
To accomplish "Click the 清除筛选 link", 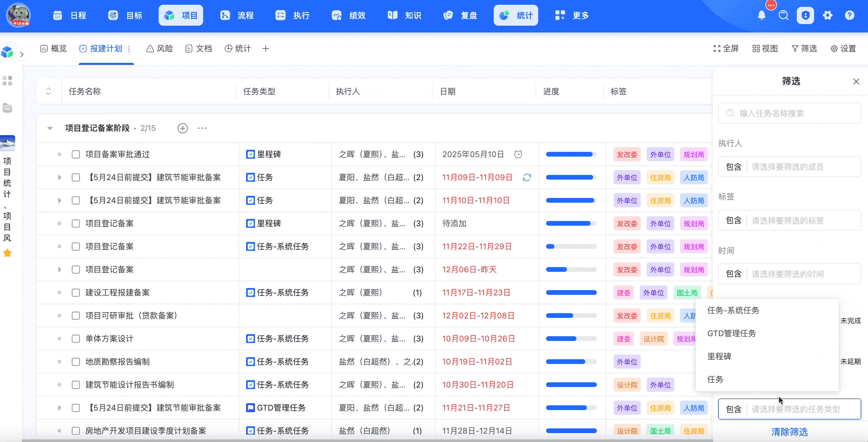I will coord(789,432).
